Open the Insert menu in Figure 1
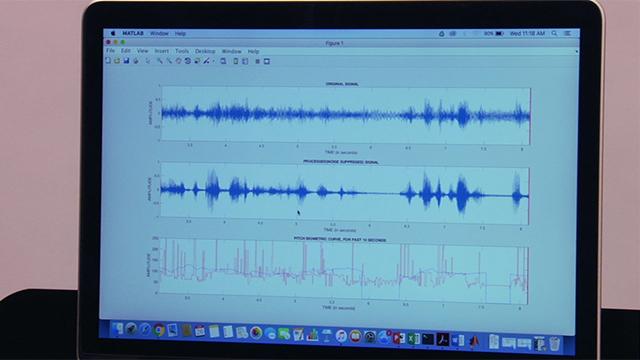 click(161, 51)
